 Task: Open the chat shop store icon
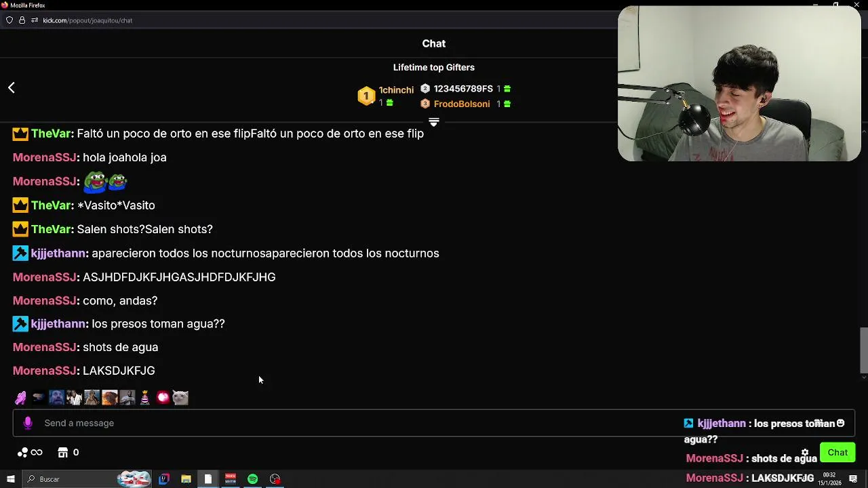coord(63,452)
